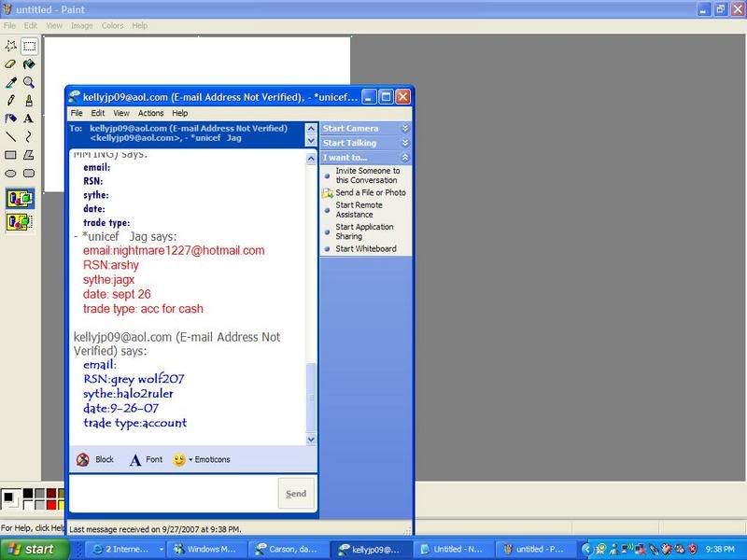Select the Curve tool in Paint
Viewport: 747px width, 560px height.
[x=29, y=137]
